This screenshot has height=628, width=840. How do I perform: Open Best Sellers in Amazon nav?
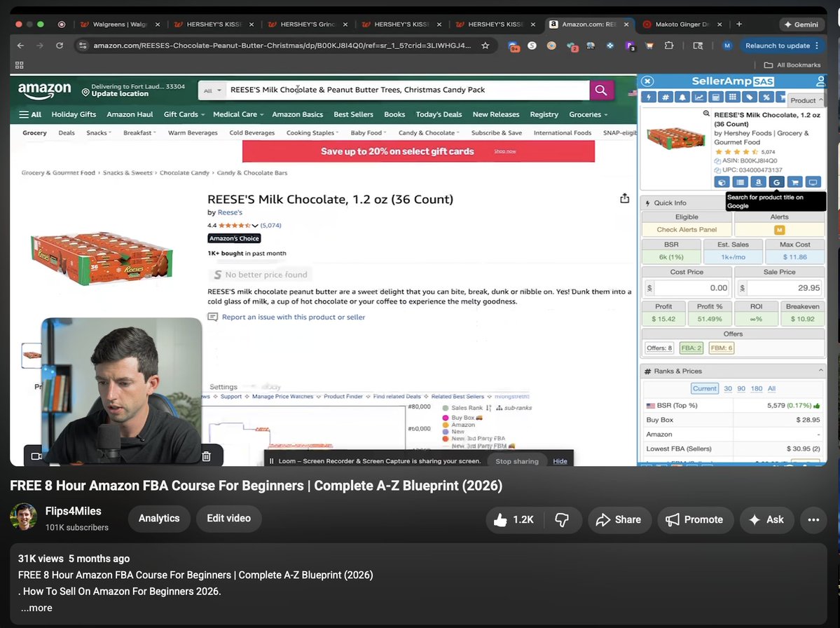[x=353, y=114]
